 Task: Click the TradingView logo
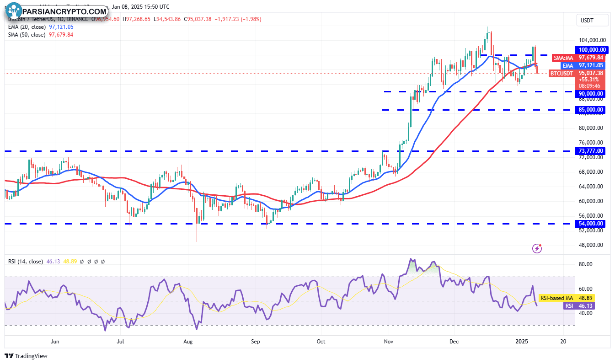click(x=26, y=356)
